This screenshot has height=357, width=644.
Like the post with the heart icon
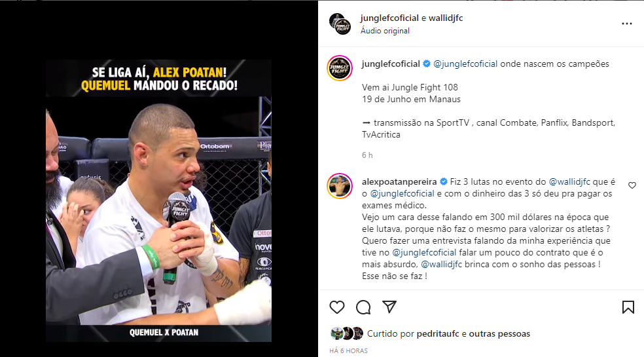point(337,307)
